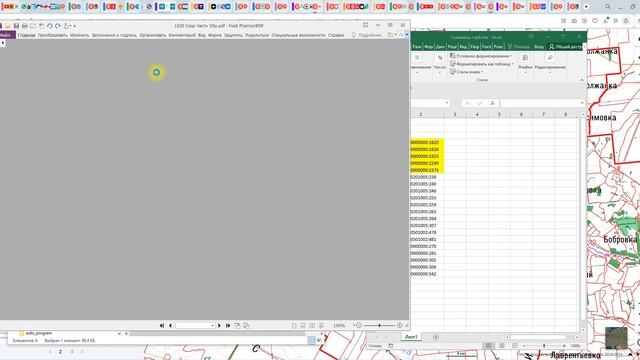
Task: Collapse the Excel ribbon with the chevron
Action: pos(582,80)
